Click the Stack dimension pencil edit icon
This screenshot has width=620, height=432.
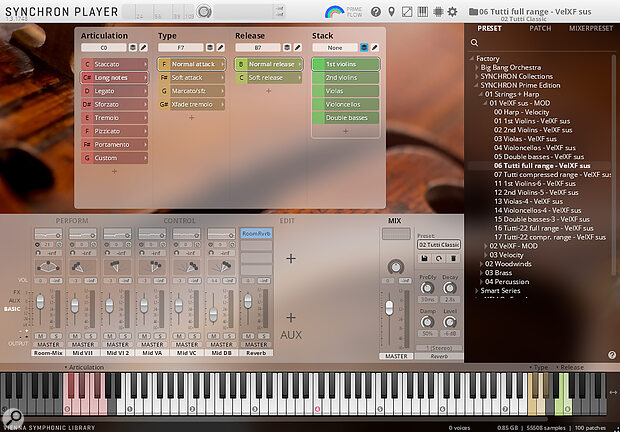click(374, 47)
